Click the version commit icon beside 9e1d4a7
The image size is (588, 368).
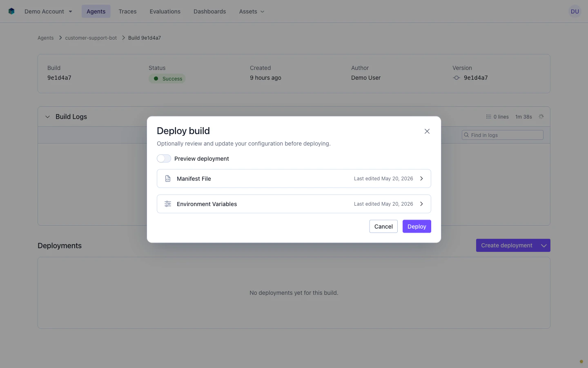click(x=457, y=78)
